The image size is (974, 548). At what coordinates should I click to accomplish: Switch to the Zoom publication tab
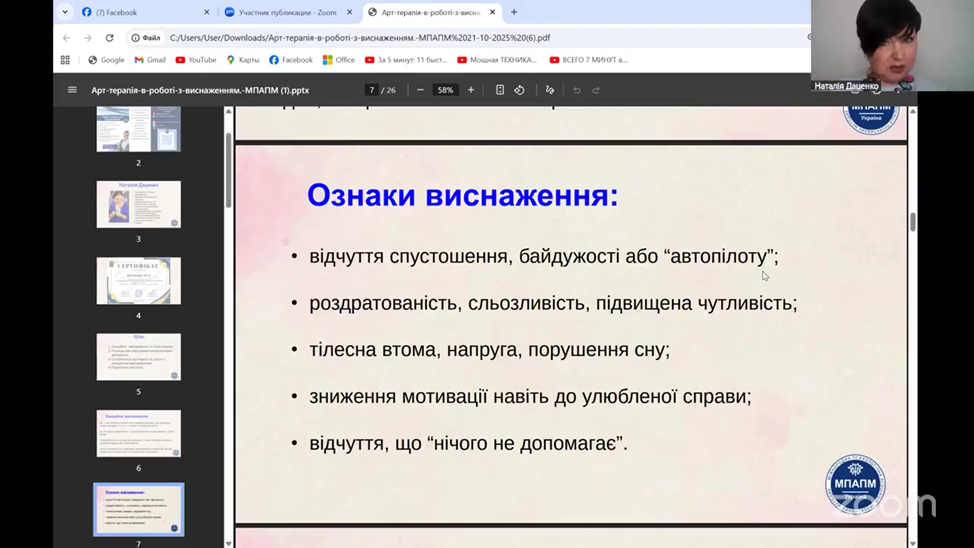click(285, 12)
